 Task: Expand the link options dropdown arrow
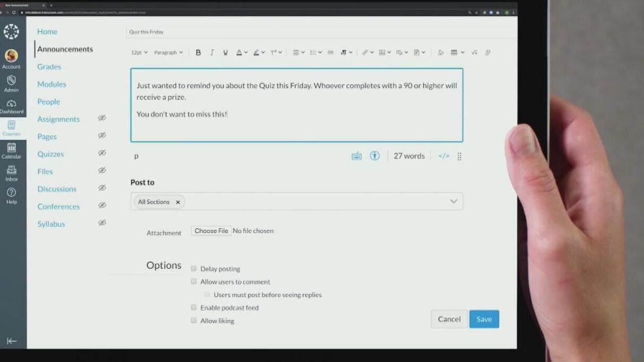click(371, 53)
